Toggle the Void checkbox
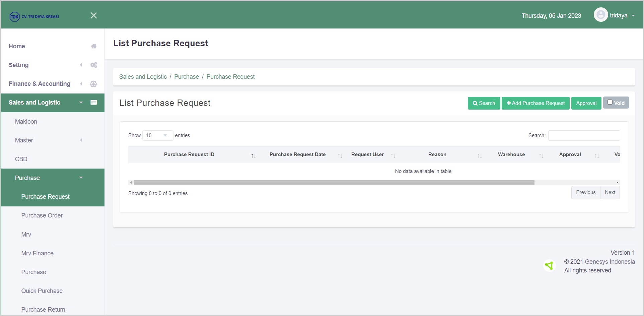The width and height of the screenshot is (644, 316). coord(610,102)
